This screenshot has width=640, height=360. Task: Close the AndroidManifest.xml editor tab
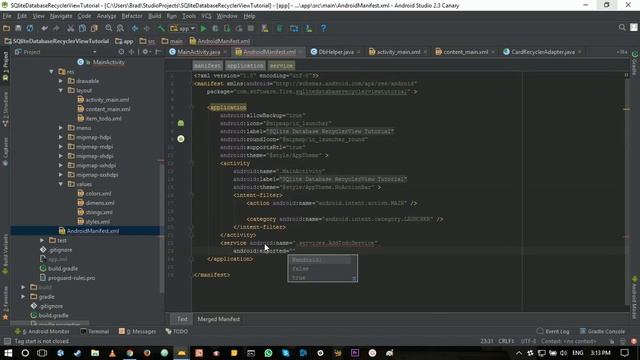pos(301,52)
